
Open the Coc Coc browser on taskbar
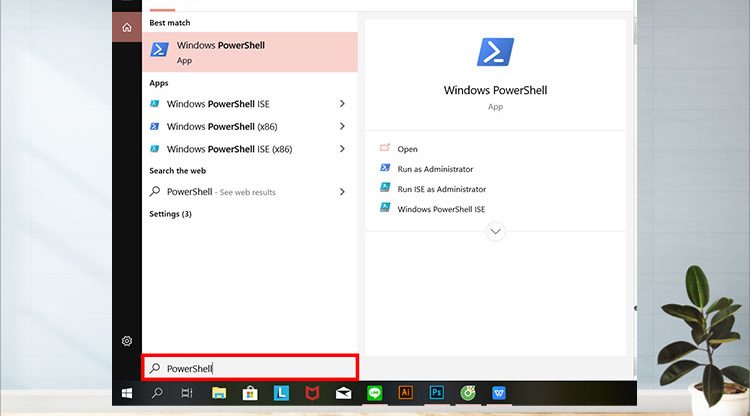coord(468,393)
